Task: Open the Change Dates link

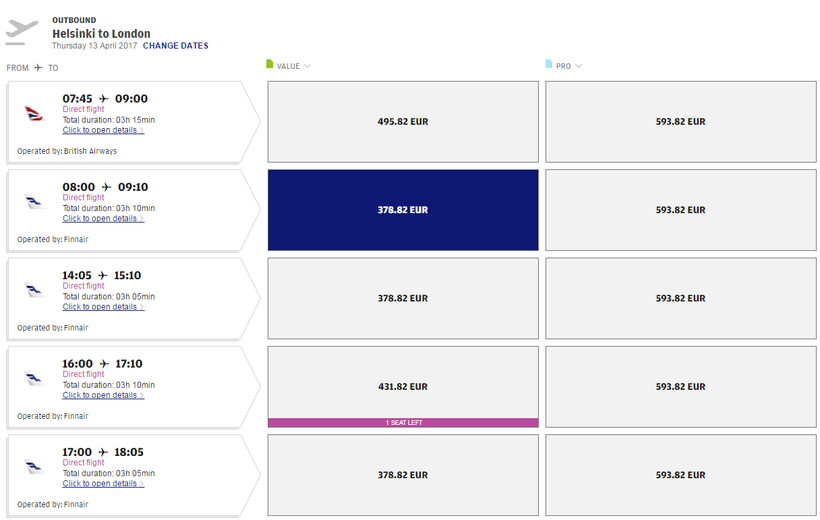Action: click(176, 46)
